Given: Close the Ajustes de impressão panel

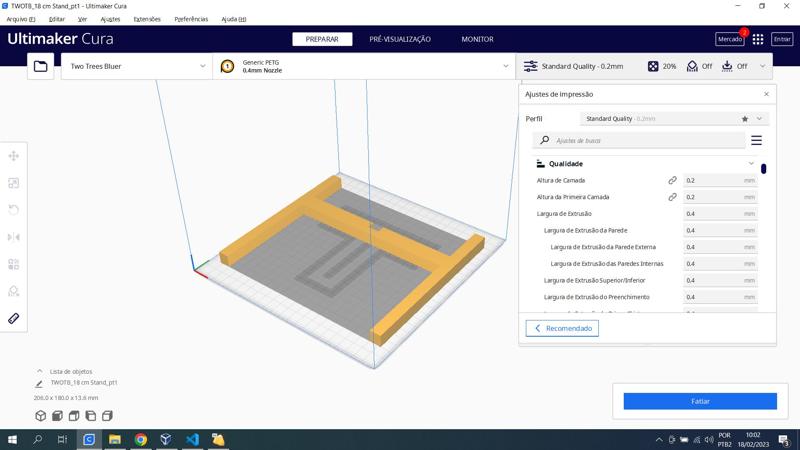Looking at the screenshot, I should pyautogui.click(x=766, y=94).
